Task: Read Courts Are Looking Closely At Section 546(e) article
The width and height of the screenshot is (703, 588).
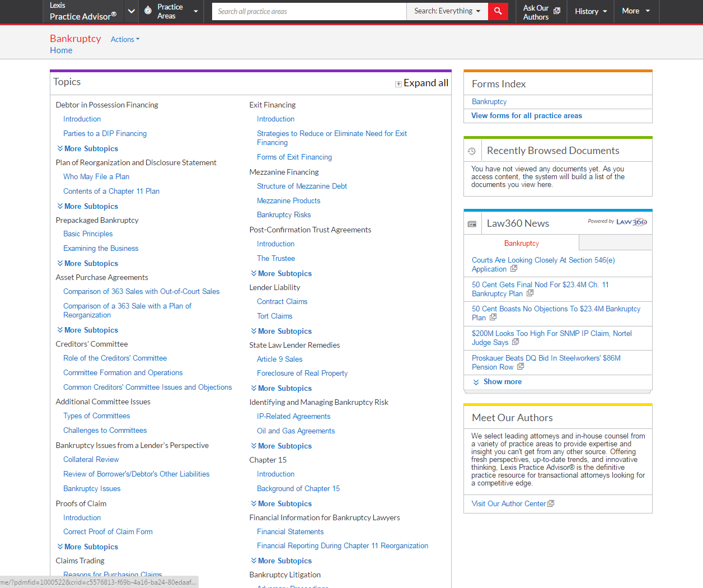Action: click(x=543, y=264)
